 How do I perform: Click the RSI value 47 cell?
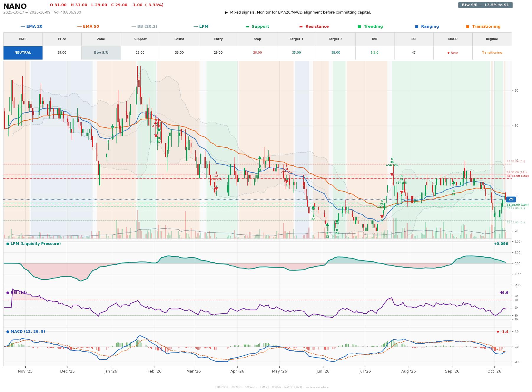click(414, 53)
